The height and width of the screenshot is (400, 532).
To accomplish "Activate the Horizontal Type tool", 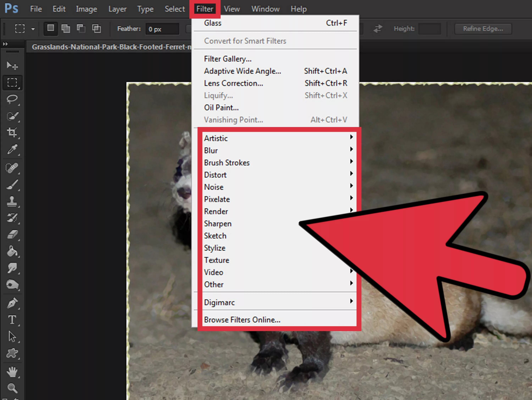I will [12, 320].
